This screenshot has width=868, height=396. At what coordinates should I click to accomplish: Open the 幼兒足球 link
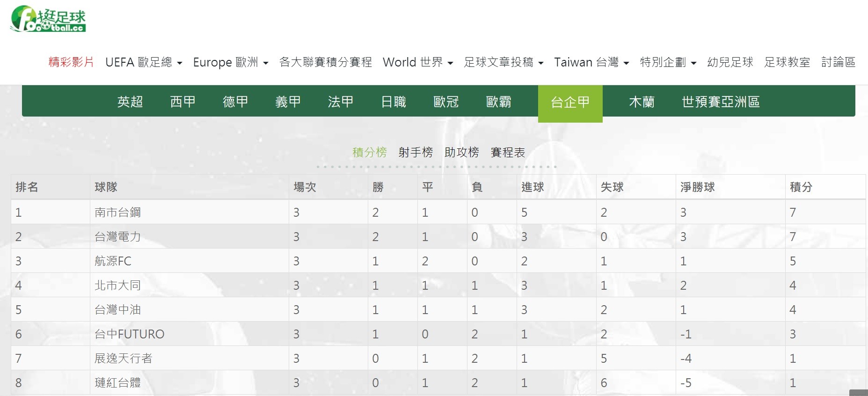click(x=730, y=62)
